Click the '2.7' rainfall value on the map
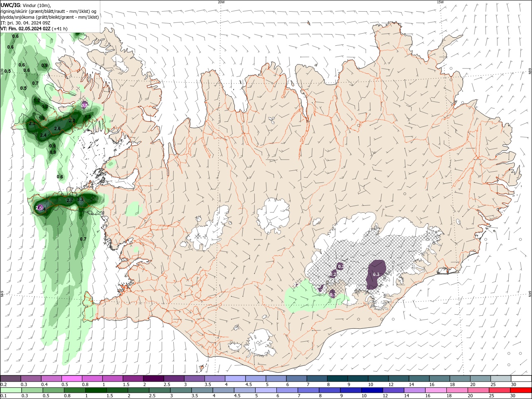Screen dimensions: 532x399 [x=70, y=200]
